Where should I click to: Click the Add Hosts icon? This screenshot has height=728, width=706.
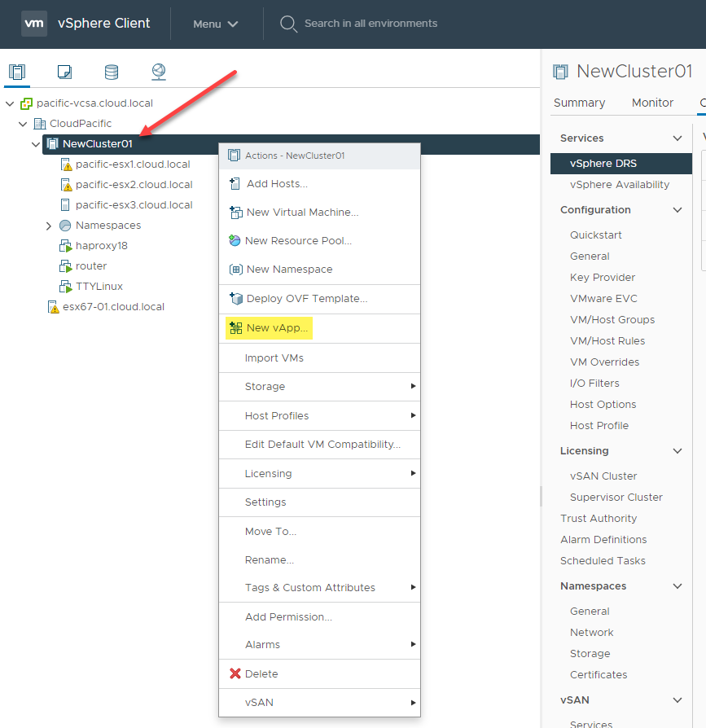coord(235,184)
